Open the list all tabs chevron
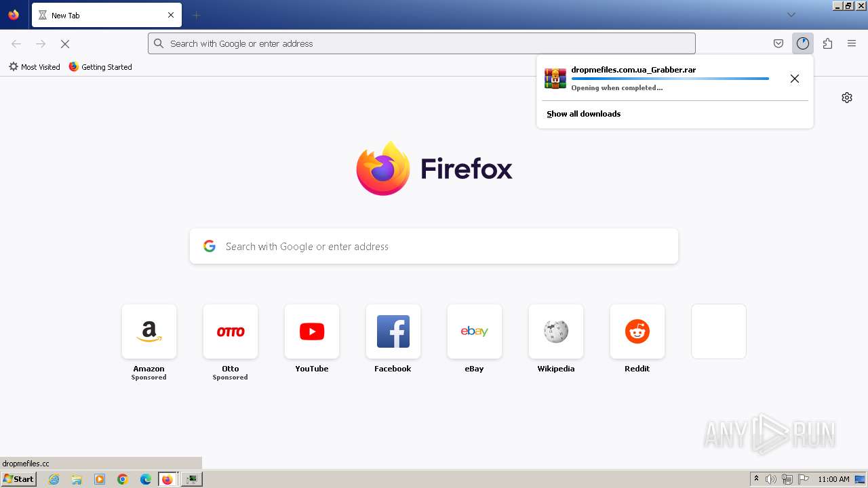 pos(791,15)
